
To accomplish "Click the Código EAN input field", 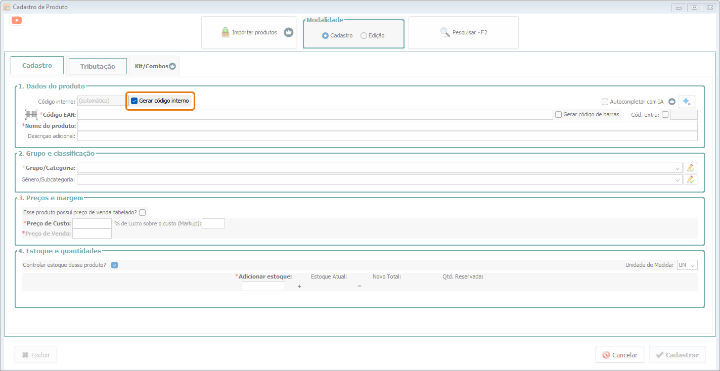I will click(315, 114).
